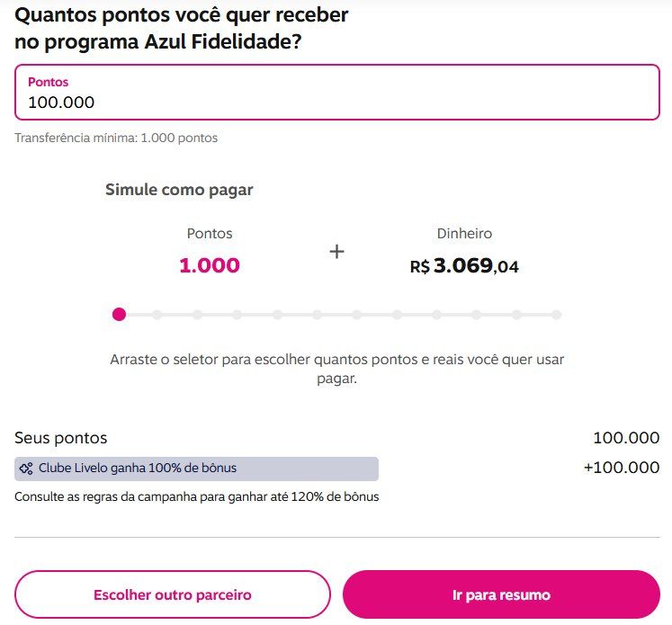
Task: Select the third stop on the slider
Action: (x=197, y=315)
